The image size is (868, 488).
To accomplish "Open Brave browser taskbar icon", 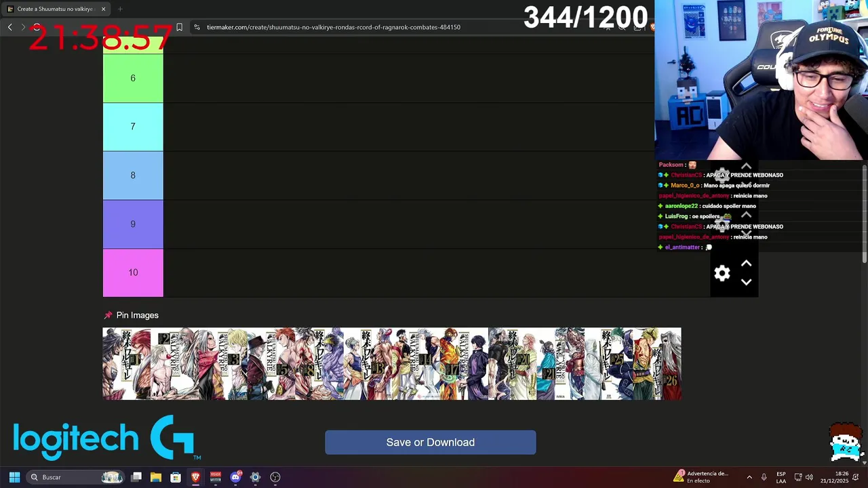I will (195, 477).
